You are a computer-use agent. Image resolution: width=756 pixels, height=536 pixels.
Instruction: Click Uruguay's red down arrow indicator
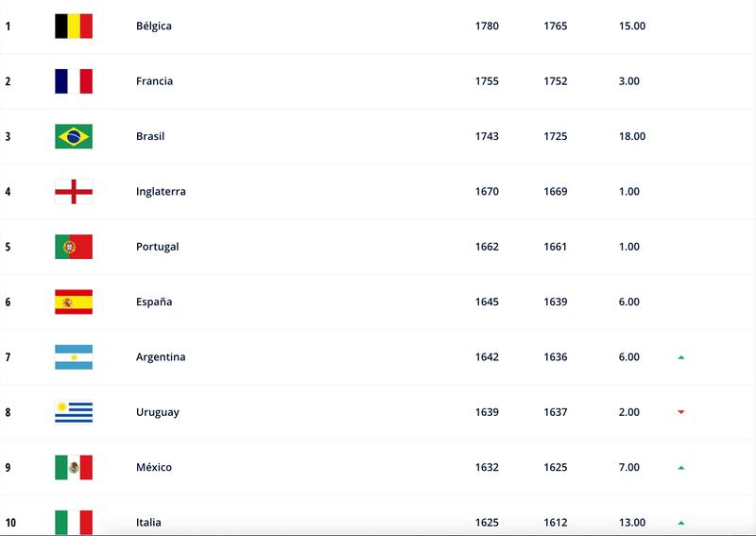tap(681, 412)
